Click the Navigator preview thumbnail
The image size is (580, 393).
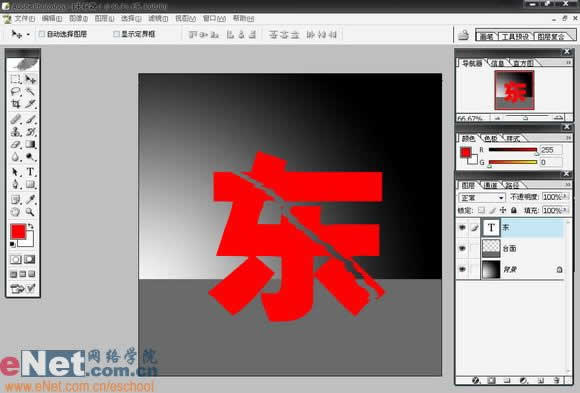coord(514,90)
